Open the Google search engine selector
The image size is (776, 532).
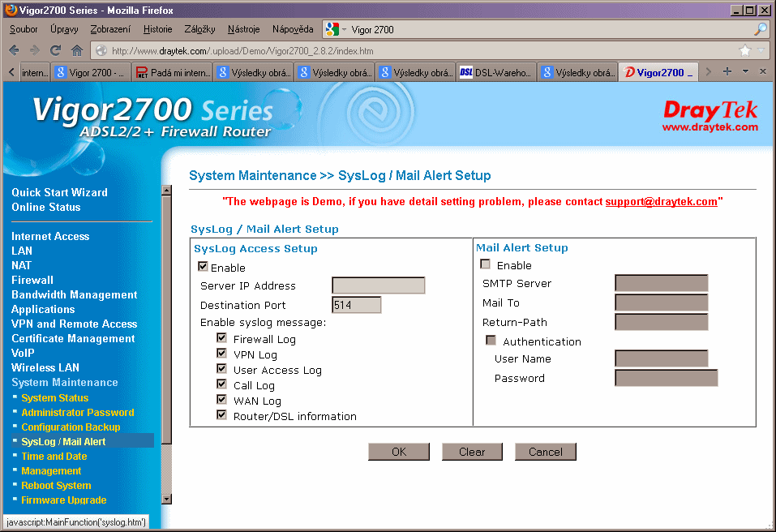[x=336, y=29]
